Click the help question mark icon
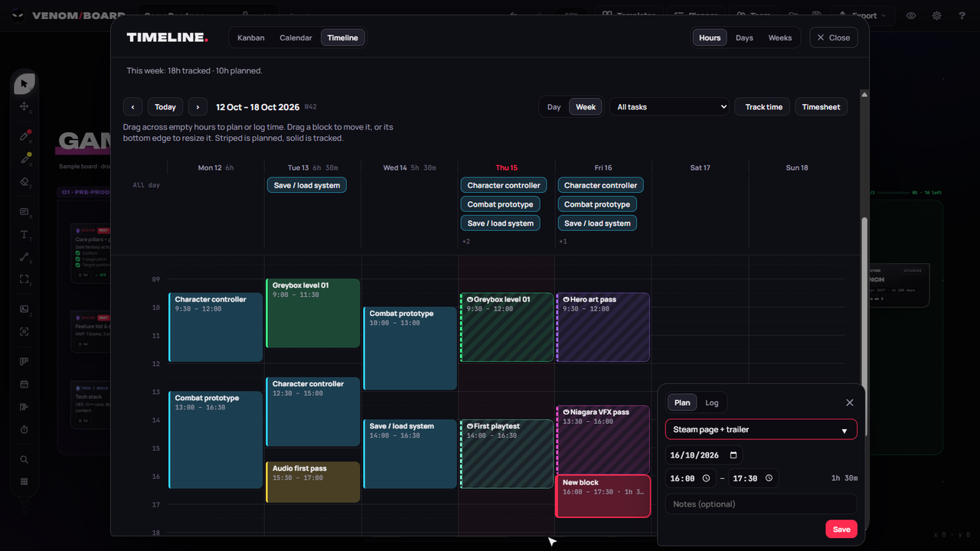 click(x=962, y=15)
